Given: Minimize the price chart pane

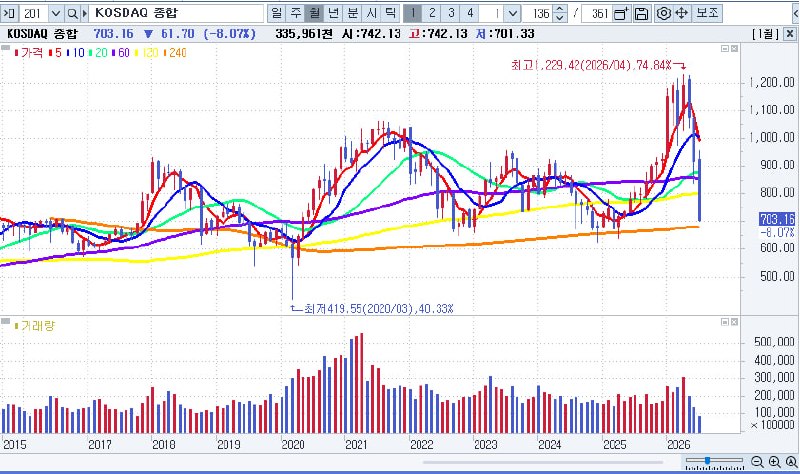Looking at the screenshot, I should click(x=725, y=48).
